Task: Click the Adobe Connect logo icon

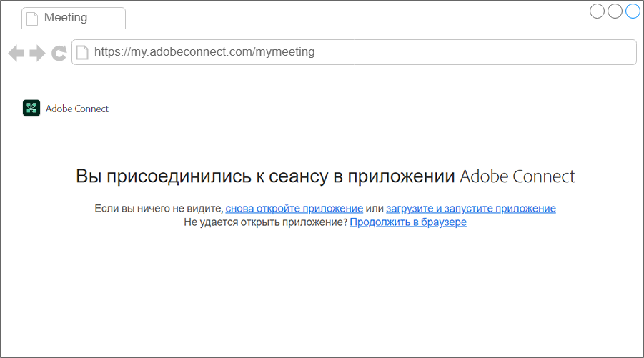Action: [x=31, y=109]
